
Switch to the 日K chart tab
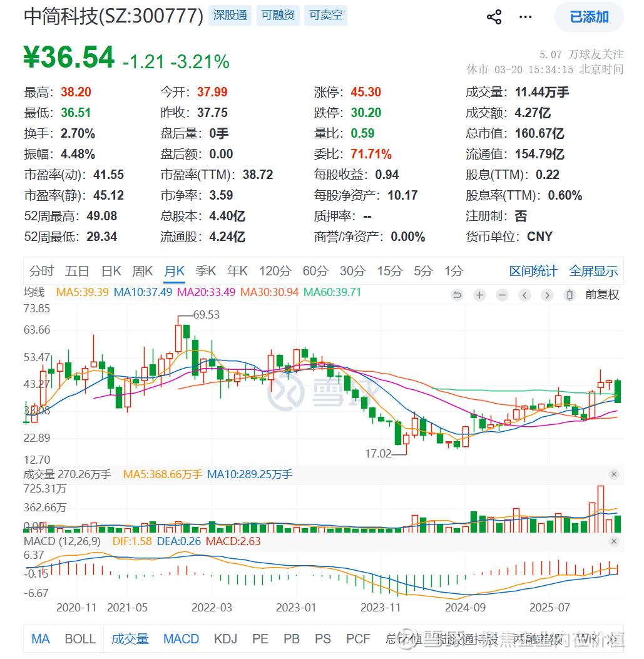point(111,271)
